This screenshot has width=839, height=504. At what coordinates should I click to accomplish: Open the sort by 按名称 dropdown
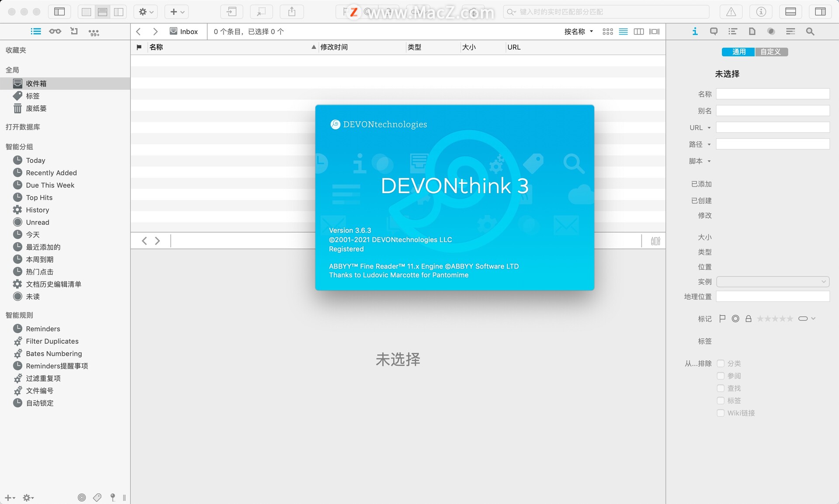click(x=579, y=31)
